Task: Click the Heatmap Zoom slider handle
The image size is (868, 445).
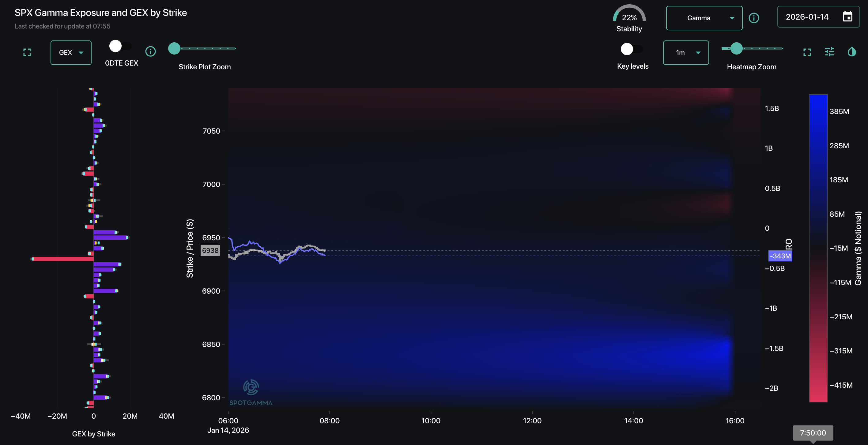Action: coord(737,48)
